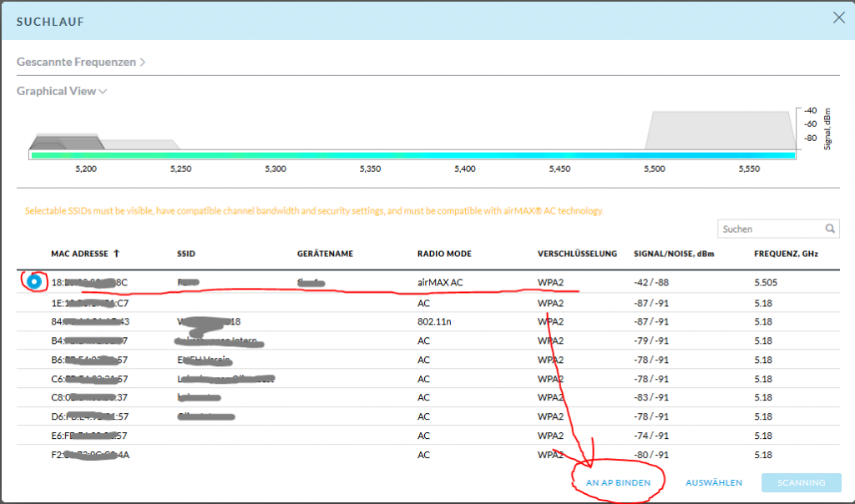Expand the Gescannte Frequenzen section
Screen dimensions: 855x504
click(x=81, y=62)
